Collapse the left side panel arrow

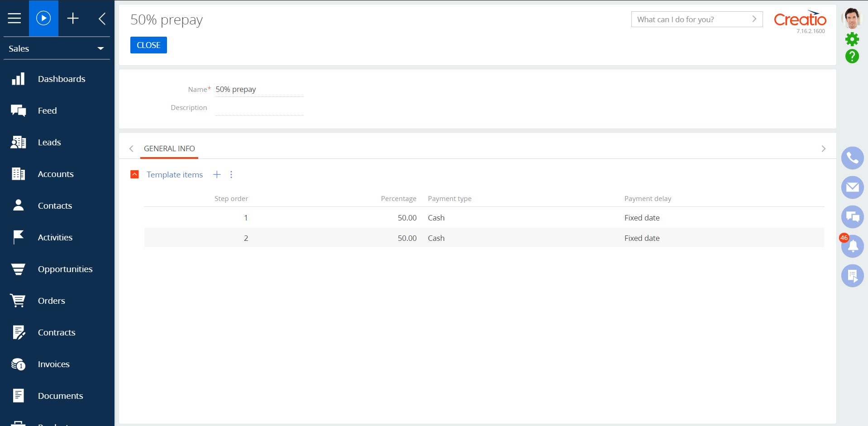click(102, 19)
